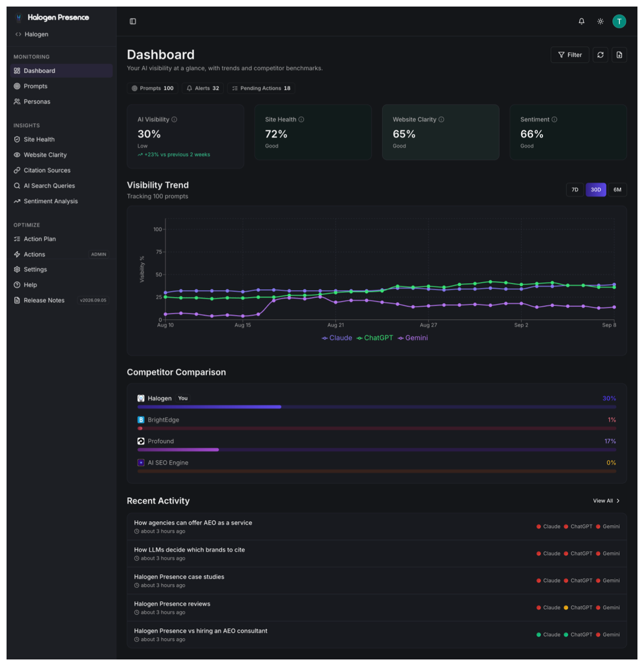This screenshot has width=644, height=666.
Task: Open 'How LLMs decide which brands' activity
Action: (377, 554)
